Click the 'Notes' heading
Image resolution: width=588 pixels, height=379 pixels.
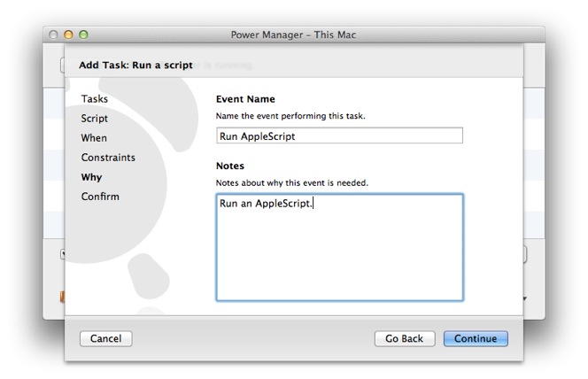230,166
